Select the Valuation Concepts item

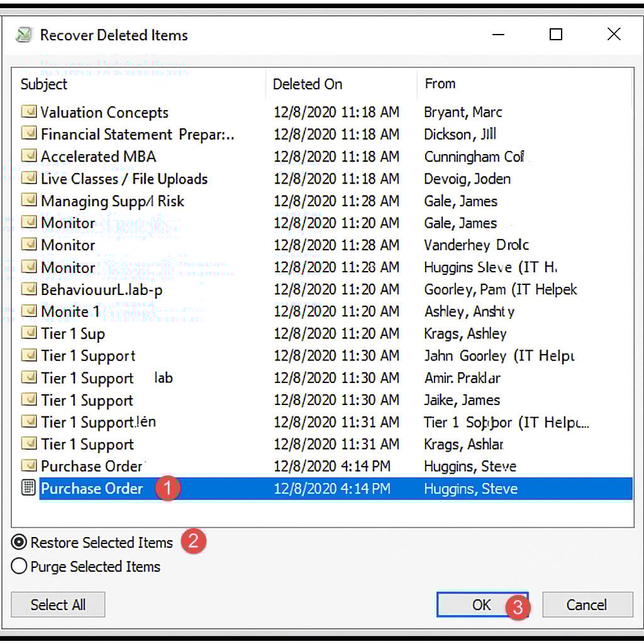104,112
